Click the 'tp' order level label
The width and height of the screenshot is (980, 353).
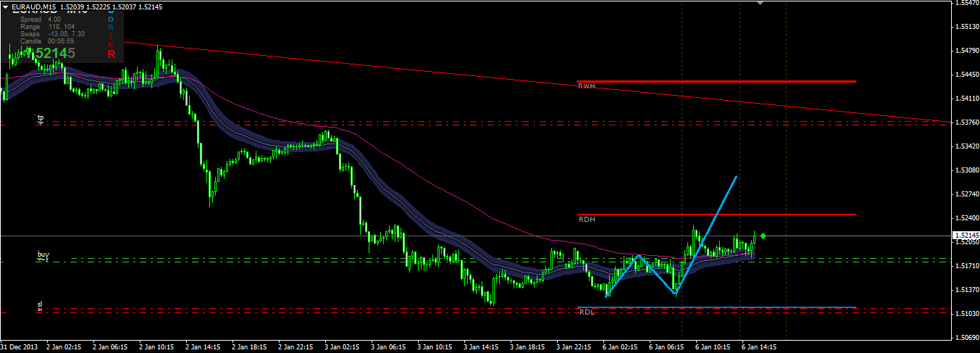click(x=41, y=117)
